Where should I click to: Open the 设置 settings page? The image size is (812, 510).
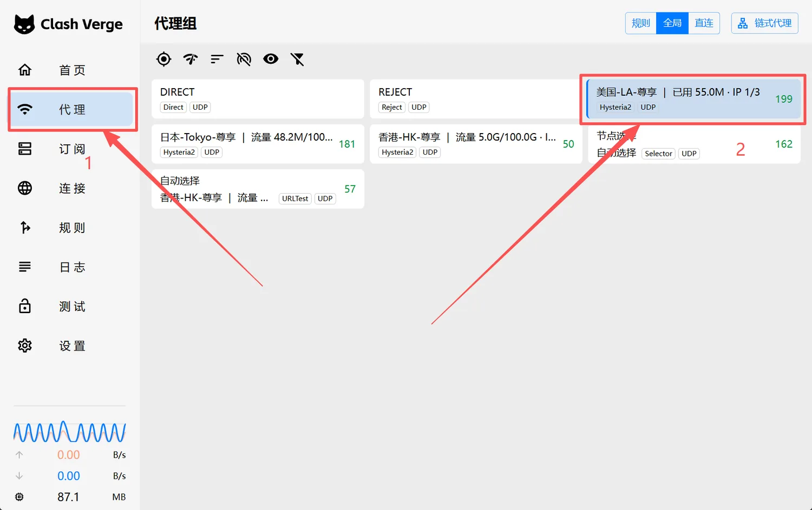coord(71,346)
